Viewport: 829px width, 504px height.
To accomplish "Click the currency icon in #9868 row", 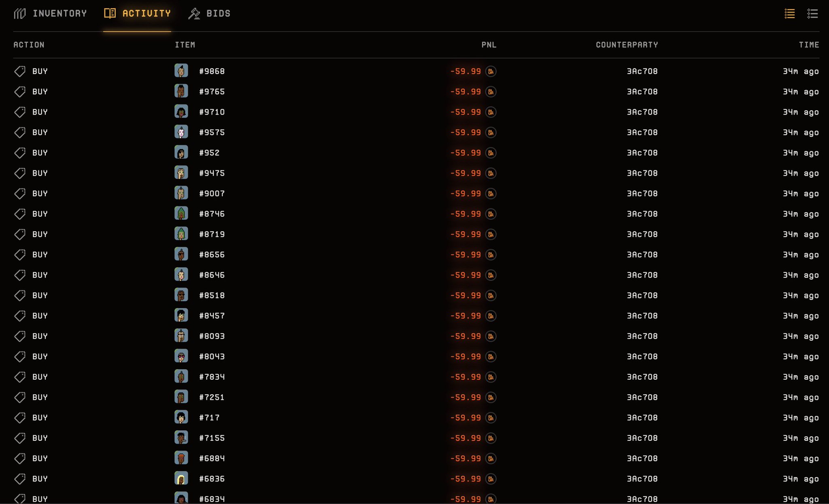I will tap(491, 71).
